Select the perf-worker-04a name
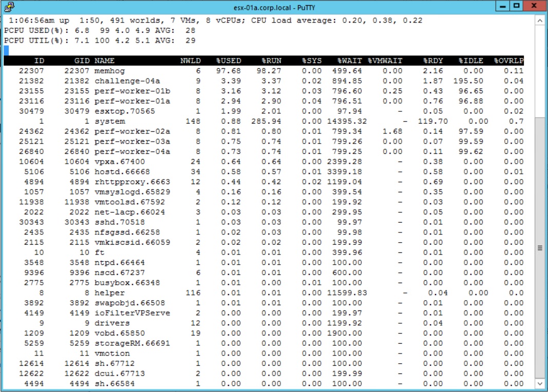548x392 pixels. coord(132,152)
